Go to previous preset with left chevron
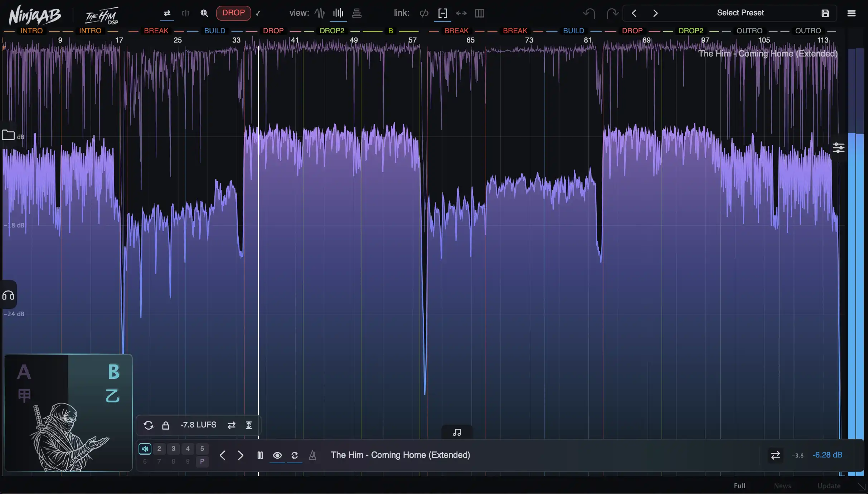Viewport: 868px width, 494px height. coord(634,13)
